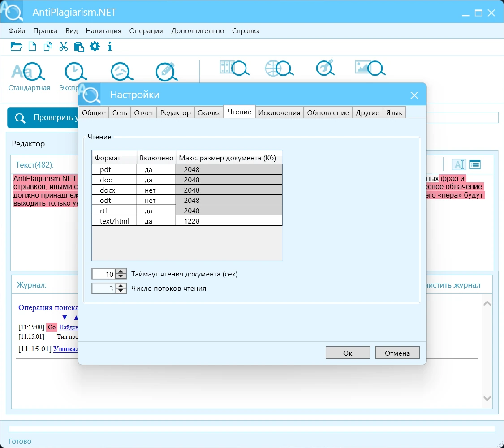Click the text cursor mode icon in Редактор
Screen dimensions: 504x448
[459, 165]
